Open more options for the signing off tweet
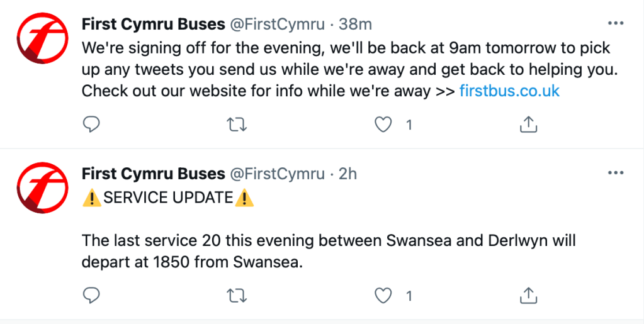Viewport: 644px width, 324px height. [615, 24]
